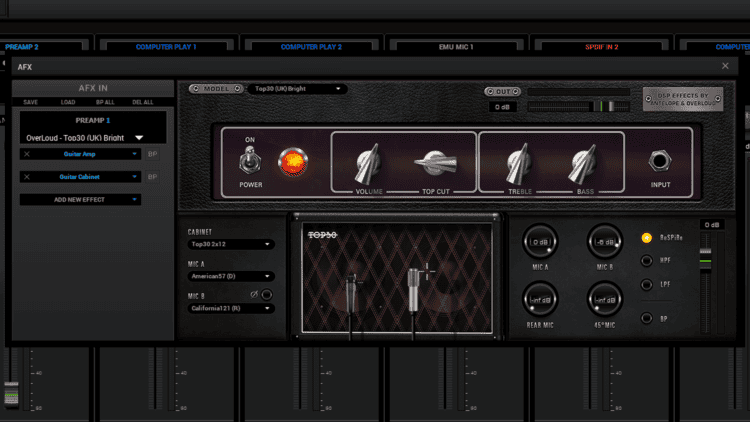The height and width of the screenshot is (422, 750).
Task: Click the OUT next arrow
Action: pos(515,91)
